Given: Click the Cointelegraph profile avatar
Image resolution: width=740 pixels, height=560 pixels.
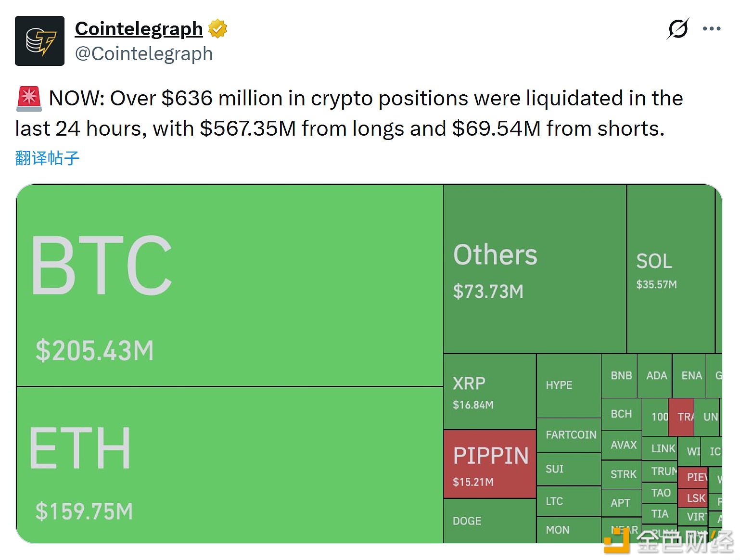Looking at the screenshot, I should coord(39,41).
